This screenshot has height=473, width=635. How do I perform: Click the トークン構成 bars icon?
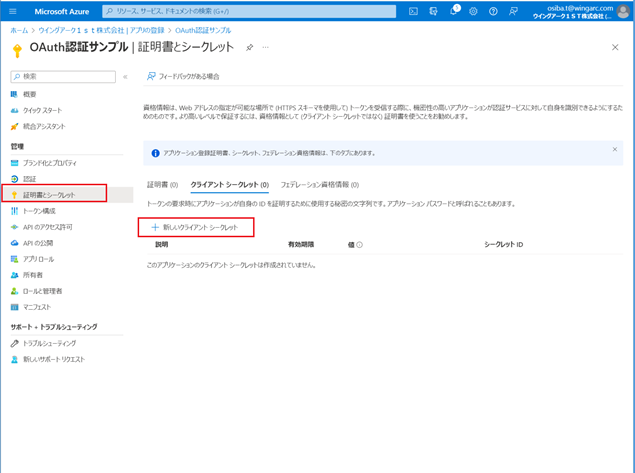(x=14, y=211)
